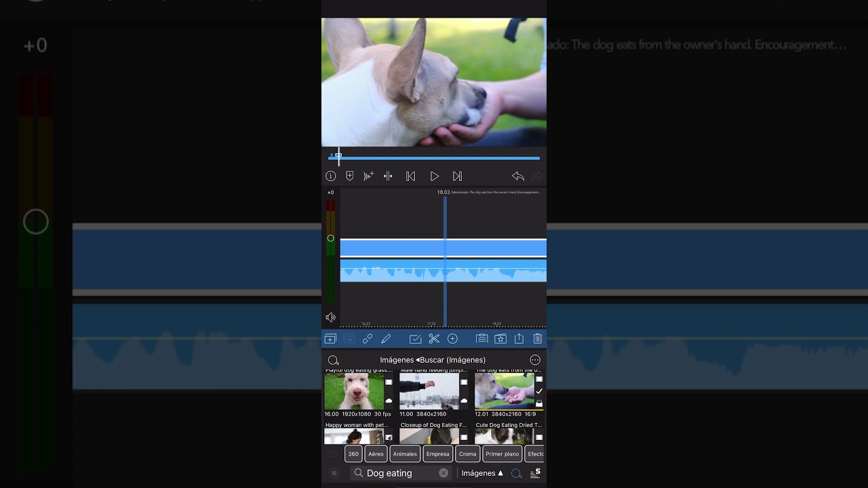The width and height of the screenshot is (868, 488).
Task: Tap the circular record button
Action: pyautogui.click(x=334, y=473)
